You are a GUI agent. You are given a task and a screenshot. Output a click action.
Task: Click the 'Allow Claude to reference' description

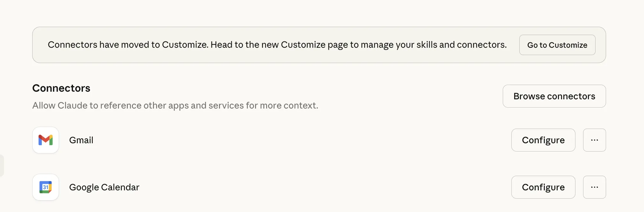(x=175, y=105)
